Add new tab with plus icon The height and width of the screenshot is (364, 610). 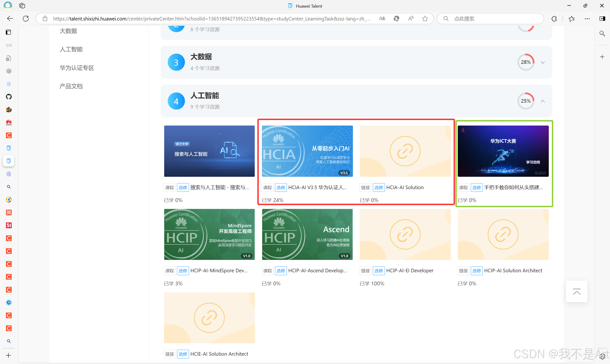tap(9, 355)
